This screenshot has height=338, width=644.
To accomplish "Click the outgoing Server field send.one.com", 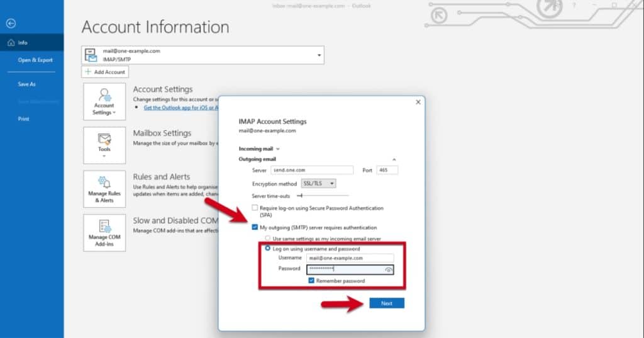I will tap(312, 170).
